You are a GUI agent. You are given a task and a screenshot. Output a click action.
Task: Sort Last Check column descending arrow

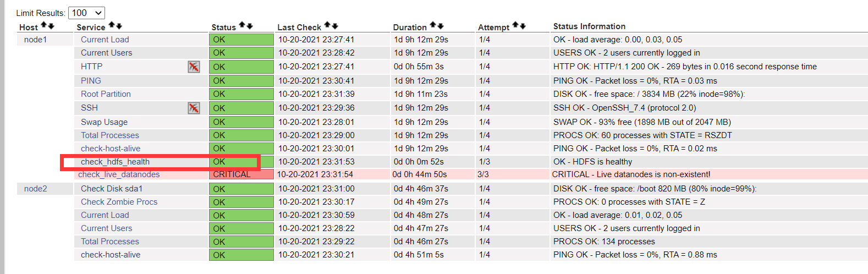tap(335, 26)
